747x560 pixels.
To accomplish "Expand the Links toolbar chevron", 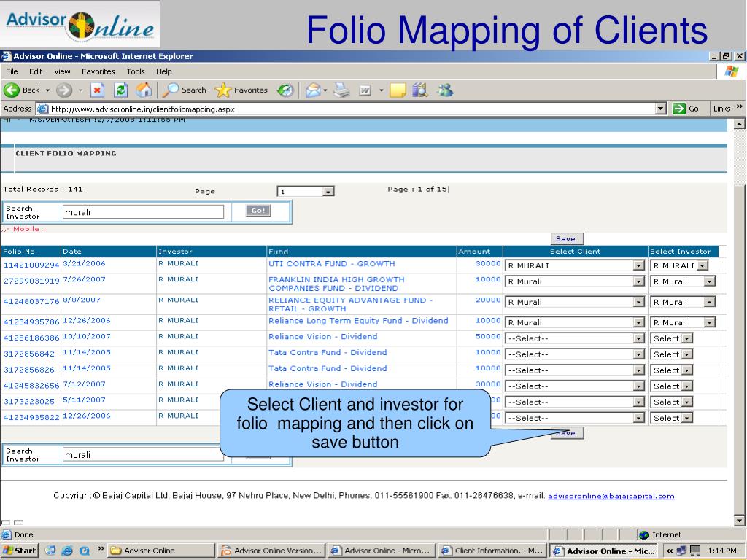I will coord(740,106).
